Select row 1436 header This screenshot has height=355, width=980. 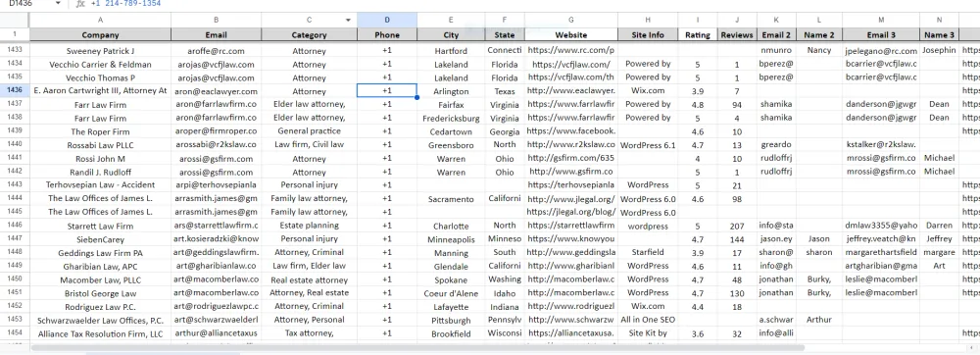pos(15,90)
